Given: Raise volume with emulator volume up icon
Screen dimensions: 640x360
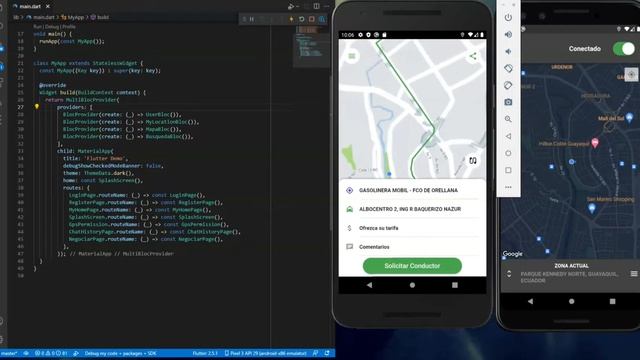Looking at the screenshot, I should (508, 35).
